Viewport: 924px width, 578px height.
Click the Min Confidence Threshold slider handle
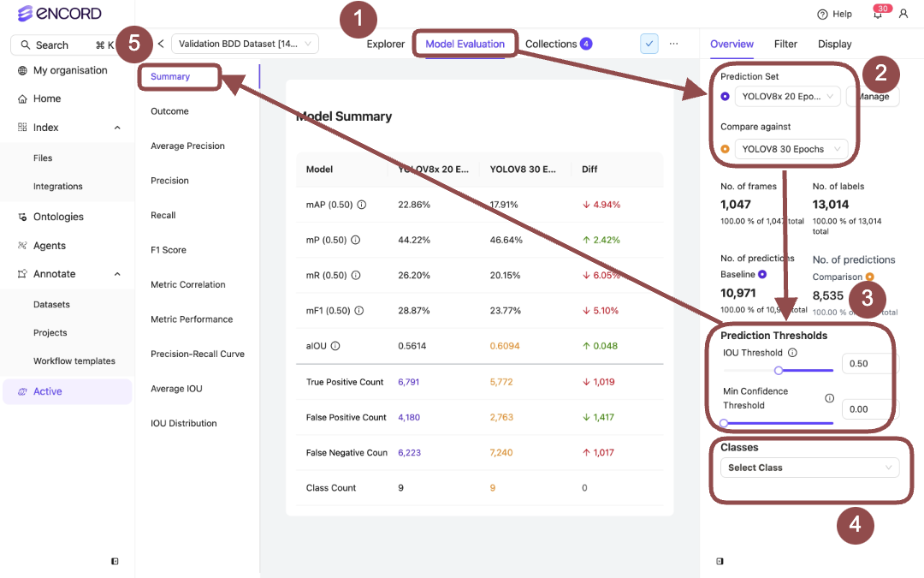(x=725, y=423)
